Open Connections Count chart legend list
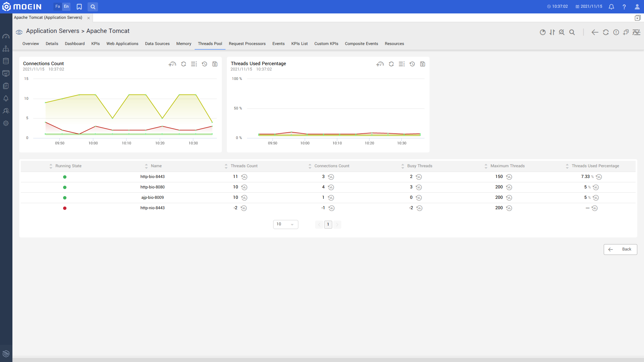This screenshot has width=644, height=362. point(194,64)
